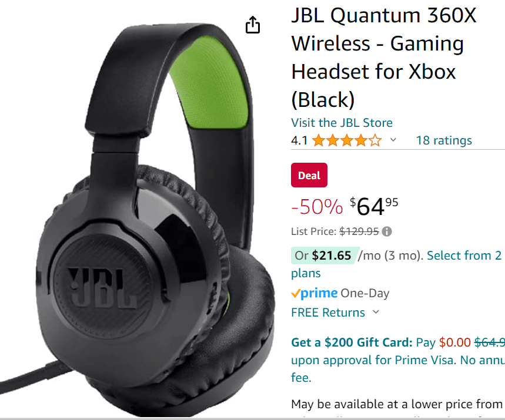This screenshot has height=420, width=505.
Task: Click the star rating icons
Action: (x=347, y=140)
